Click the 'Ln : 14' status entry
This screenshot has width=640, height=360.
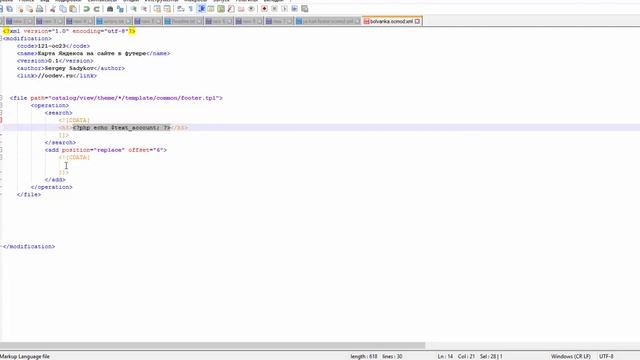click(x=445, y=356)
